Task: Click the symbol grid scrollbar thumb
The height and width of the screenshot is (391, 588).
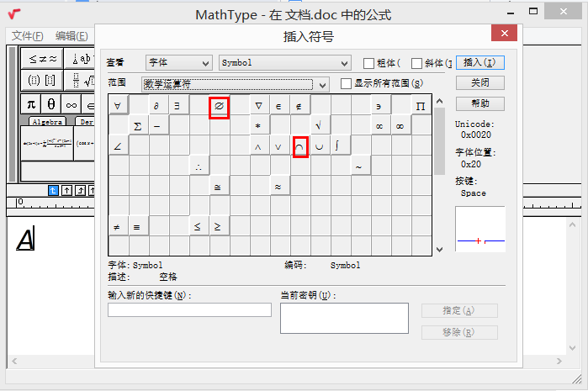Action: 440,141
